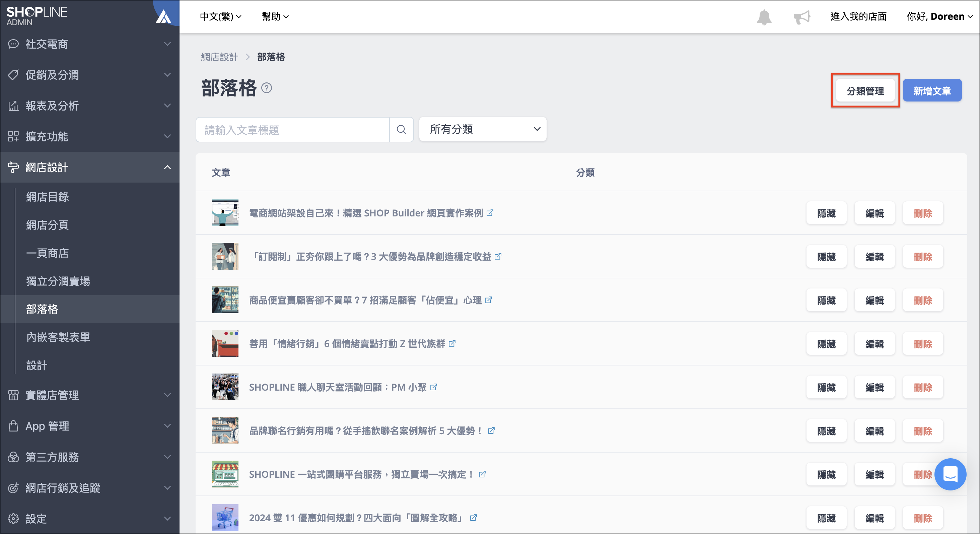Delete the 情緒行銷 article
This screenshot has height=534, width=980.
pos(922,344)
